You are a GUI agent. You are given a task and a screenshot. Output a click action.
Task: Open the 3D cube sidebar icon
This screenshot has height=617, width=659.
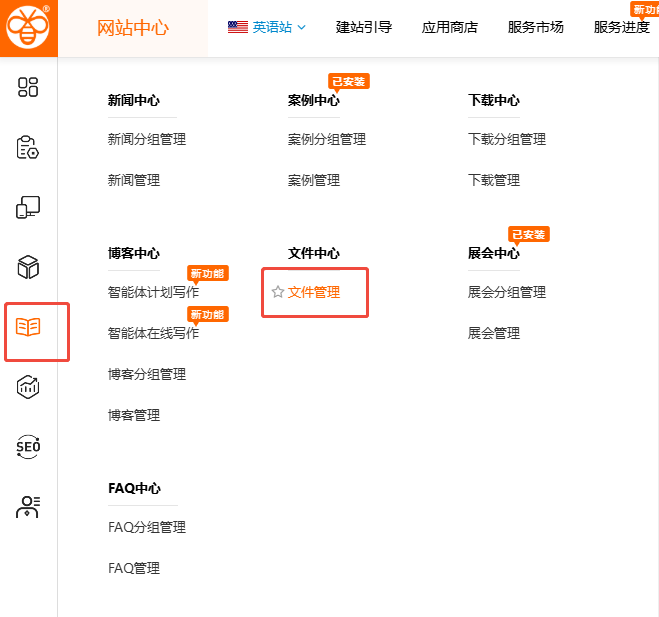[28, 267]
